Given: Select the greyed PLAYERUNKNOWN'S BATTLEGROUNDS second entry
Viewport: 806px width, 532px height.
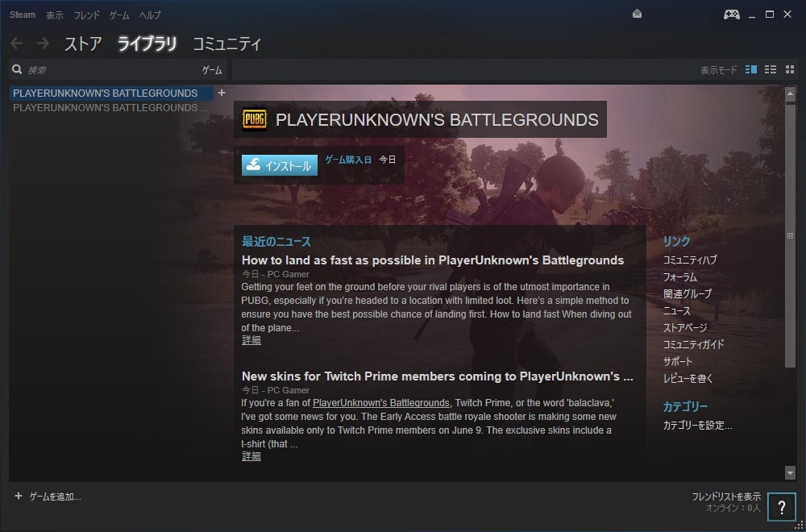Looking at the screenshot, I should tap(111, 108).
